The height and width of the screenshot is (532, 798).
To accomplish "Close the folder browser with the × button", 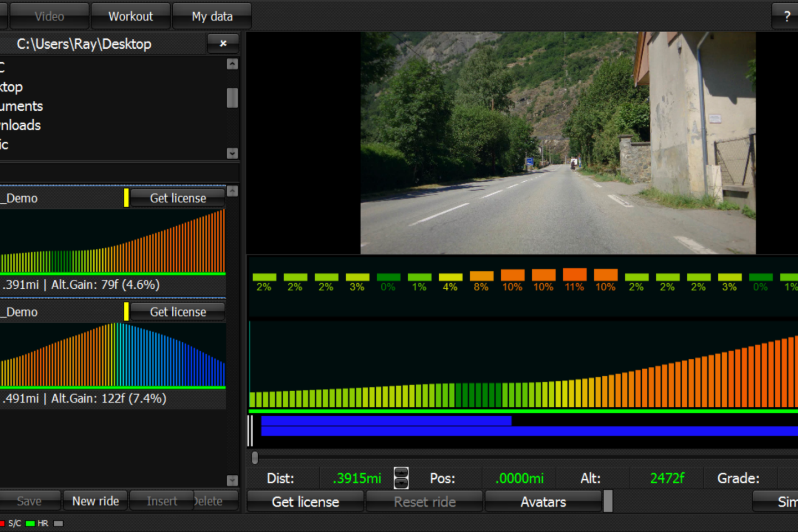I will [223, 43].
